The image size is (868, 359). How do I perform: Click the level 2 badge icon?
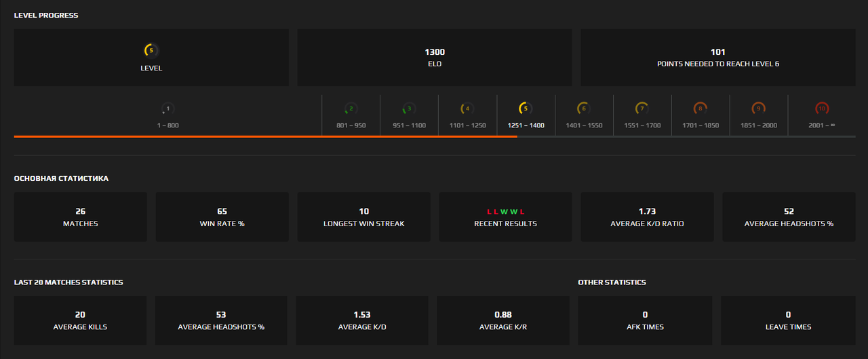tap(351, 108)
